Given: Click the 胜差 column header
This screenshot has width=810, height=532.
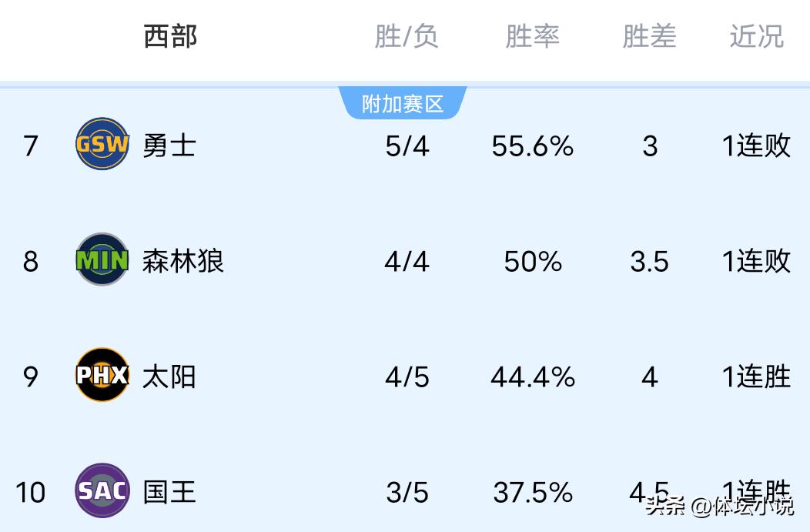Looking at the screenshot, I should point(649,36).
